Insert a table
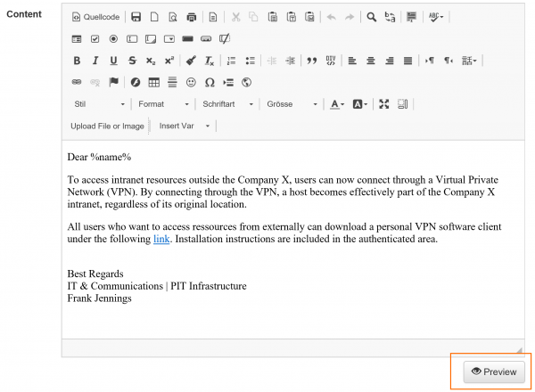 click(x=154, y=83)
